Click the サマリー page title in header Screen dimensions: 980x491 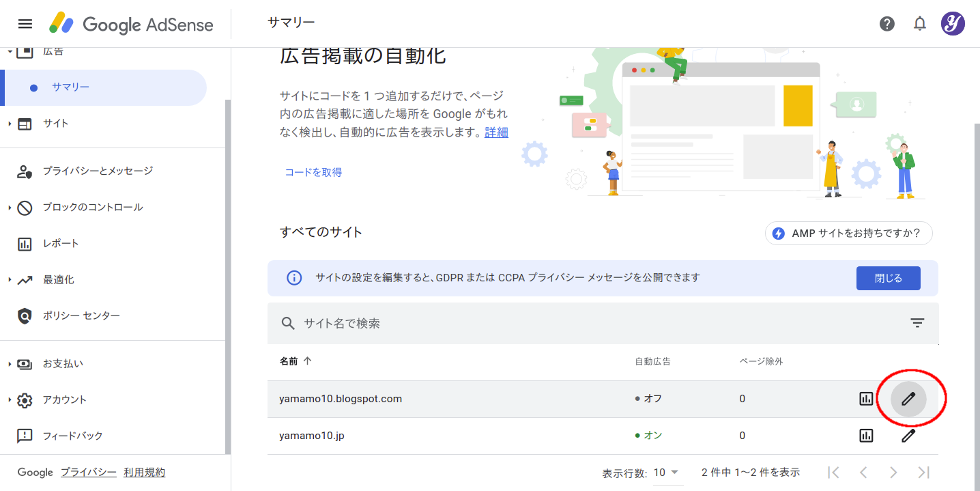coord(291,23)
